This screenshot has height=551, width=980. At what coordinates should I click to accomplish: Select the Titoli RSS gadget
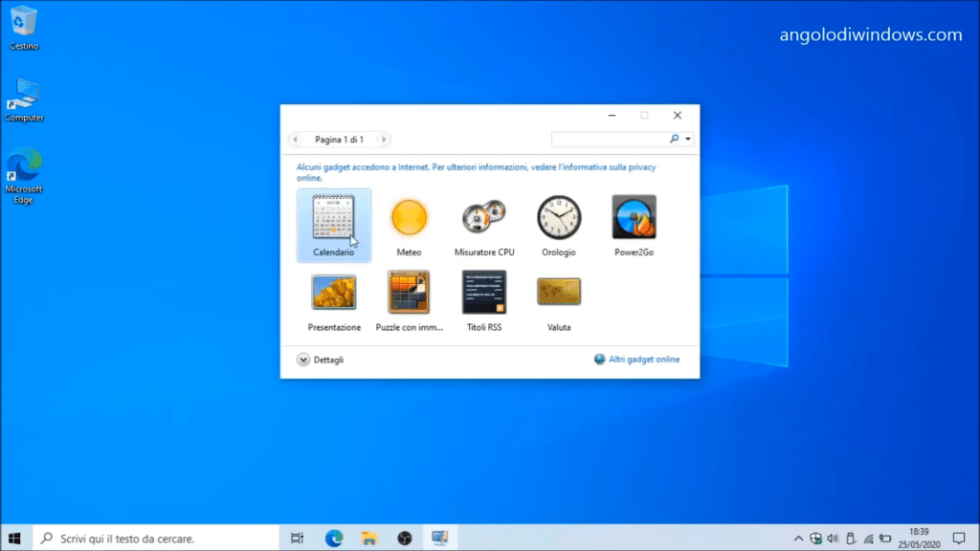483,293
